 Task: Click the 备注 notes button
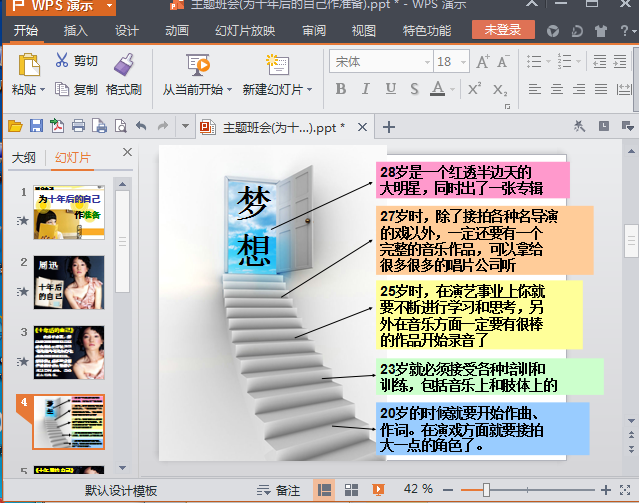coord(278,490)
